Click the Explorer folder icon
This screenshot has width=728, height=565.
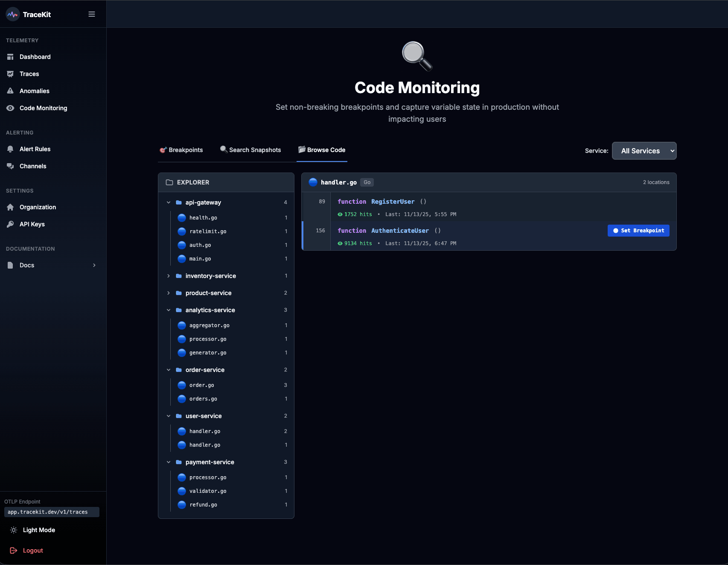(169, 182)
